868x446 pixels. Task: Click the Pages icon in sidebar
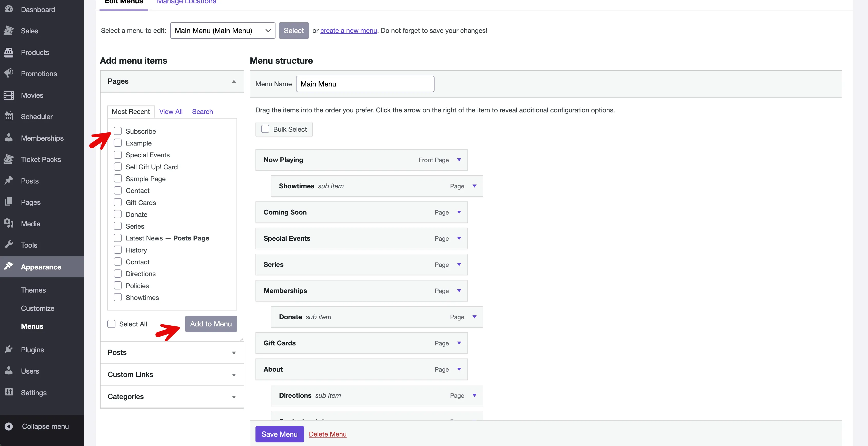pyautogui.click(x=9, y=202)
